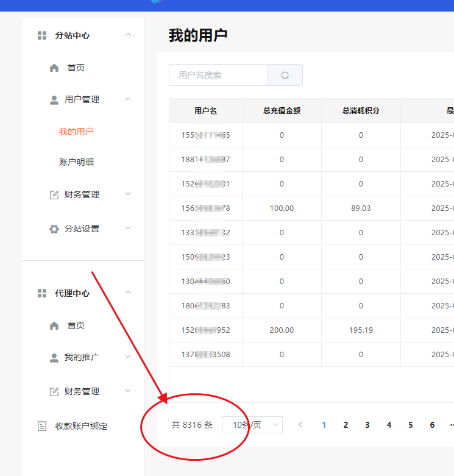Go to page 3 of results
This screenshot has height=476, width=454.
[x=367, y=425]
